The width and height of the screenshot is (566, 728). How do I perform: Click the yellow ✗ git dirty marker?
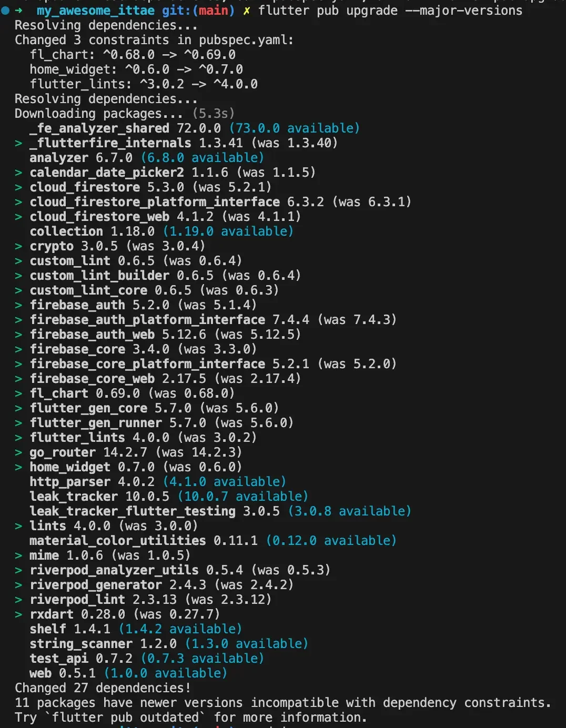coord(246,11)
